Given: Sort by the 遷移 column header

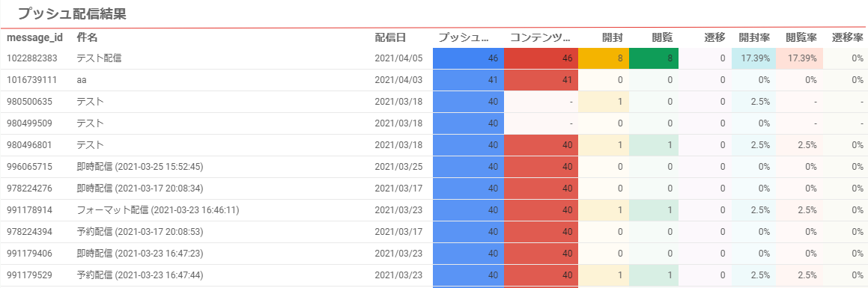Looking at the screenshot, I should (714, 37).
